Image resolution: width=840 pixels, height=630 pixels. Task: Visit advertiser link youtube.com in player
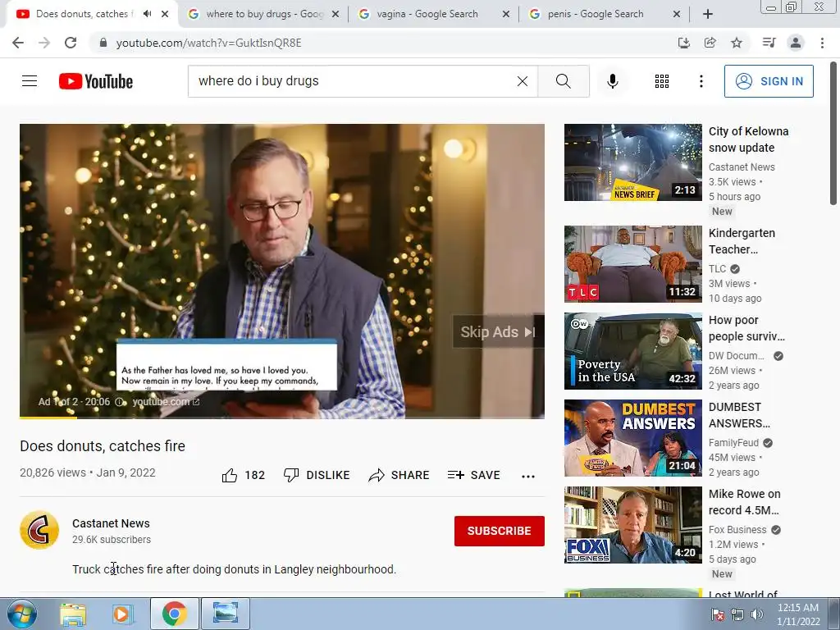coord(166,402)
